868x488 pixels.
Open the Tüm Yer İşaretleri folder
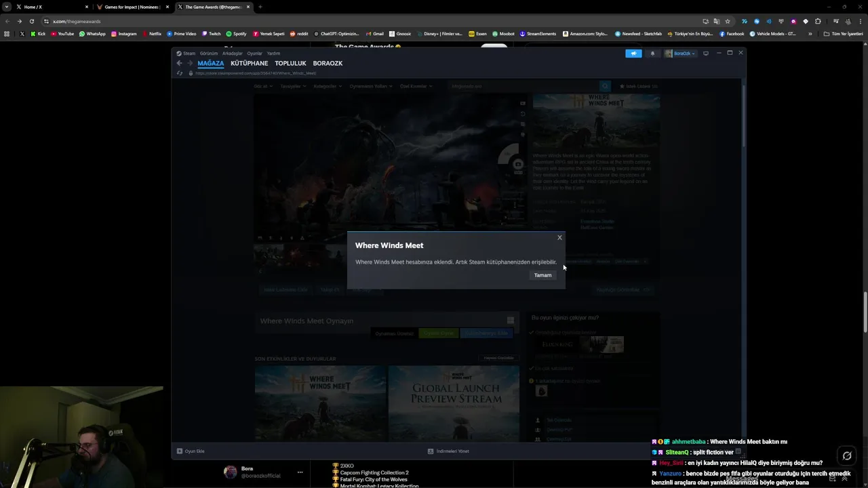(x=843, y=33)
